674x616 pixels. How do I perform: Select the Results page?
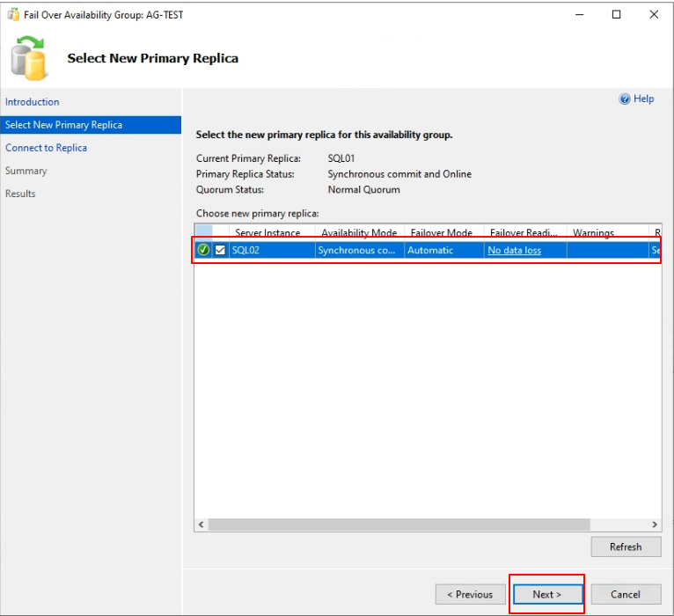point(20,194)
